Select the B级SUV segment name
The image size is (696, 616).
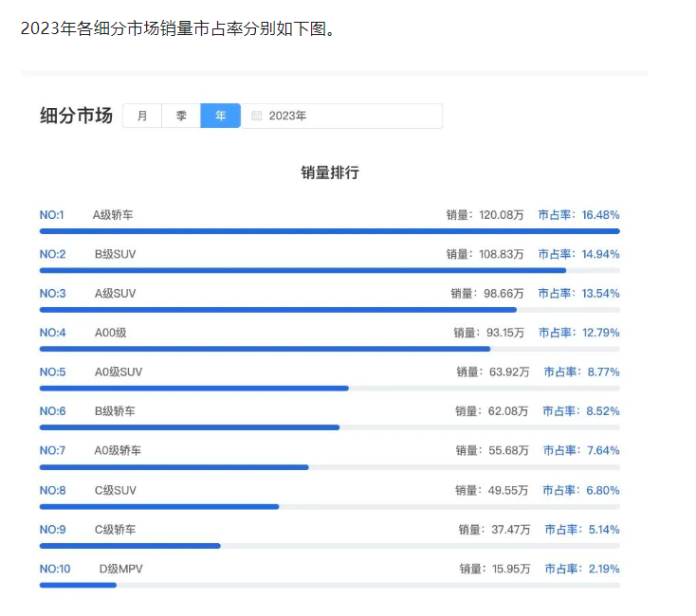tap(115, 254)
